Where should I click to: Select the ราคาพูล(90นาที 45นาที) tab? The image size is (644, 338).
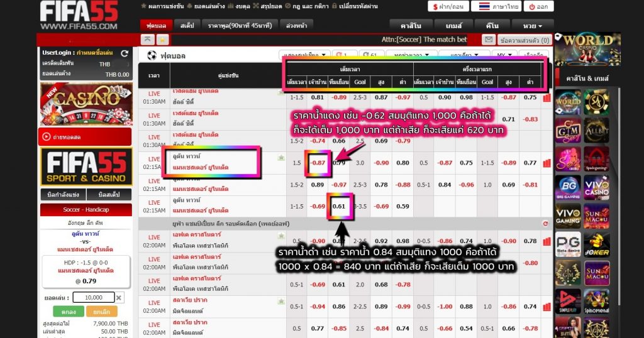240,25
